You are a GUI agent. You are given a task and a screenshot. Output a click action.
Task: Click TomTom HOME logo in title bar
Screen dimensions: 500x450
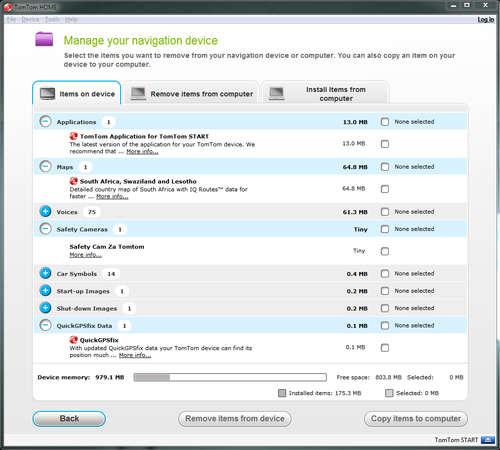coord(8,7)
